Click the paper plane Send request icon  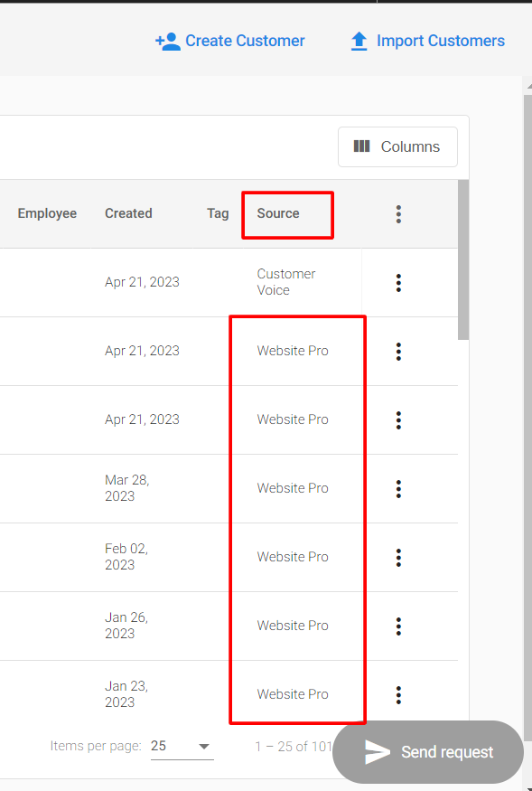pyautogui.click(x=378, y=752)
